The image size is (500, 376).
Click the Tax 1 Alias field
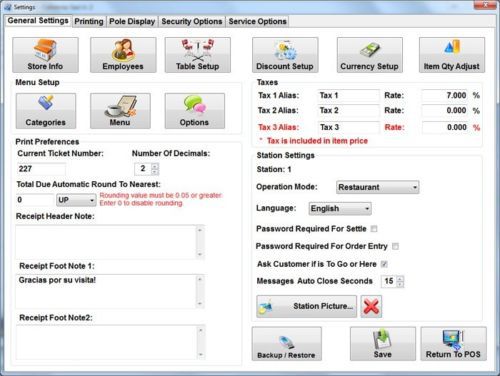pyautogui.click(x=349, y=95)
